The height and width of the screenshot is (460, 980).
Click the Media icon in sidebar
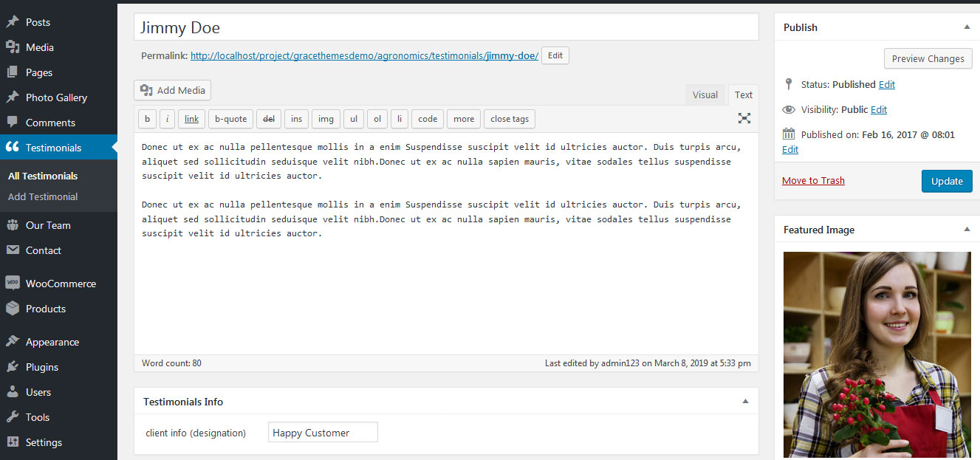13,47
